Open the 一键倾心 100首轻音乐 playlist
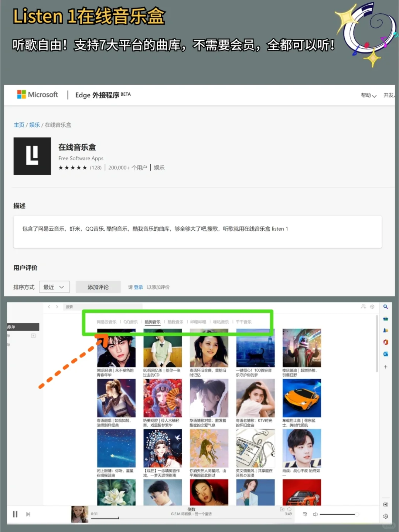 tap(255, 348)
